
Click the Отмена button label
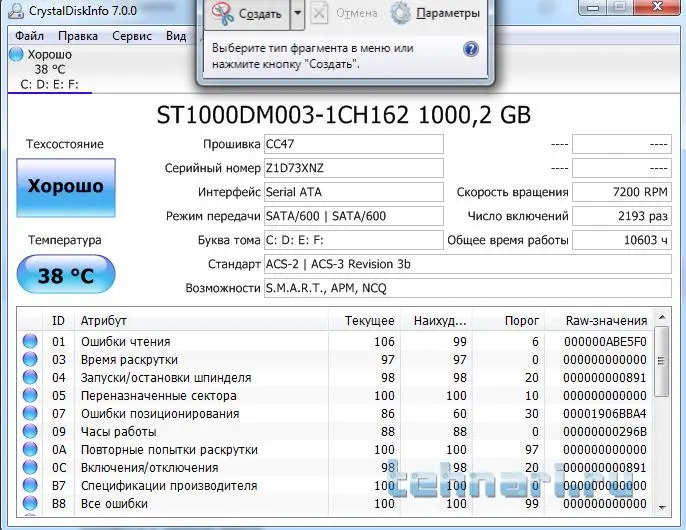[357, 13]
